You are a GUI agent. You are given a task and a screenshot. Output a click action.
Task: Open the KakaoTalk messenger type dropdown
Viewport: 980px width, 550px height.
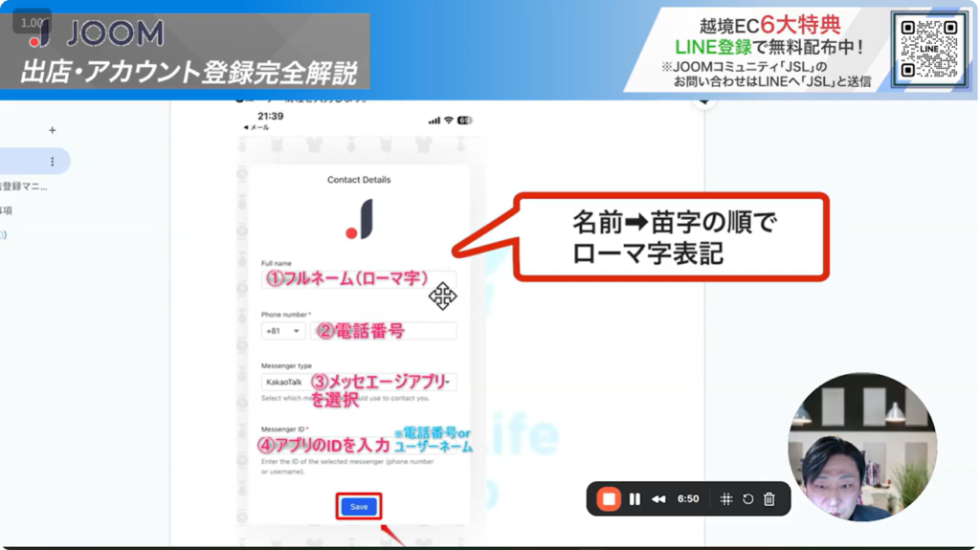pyautogui.click(x=358, y=383)
